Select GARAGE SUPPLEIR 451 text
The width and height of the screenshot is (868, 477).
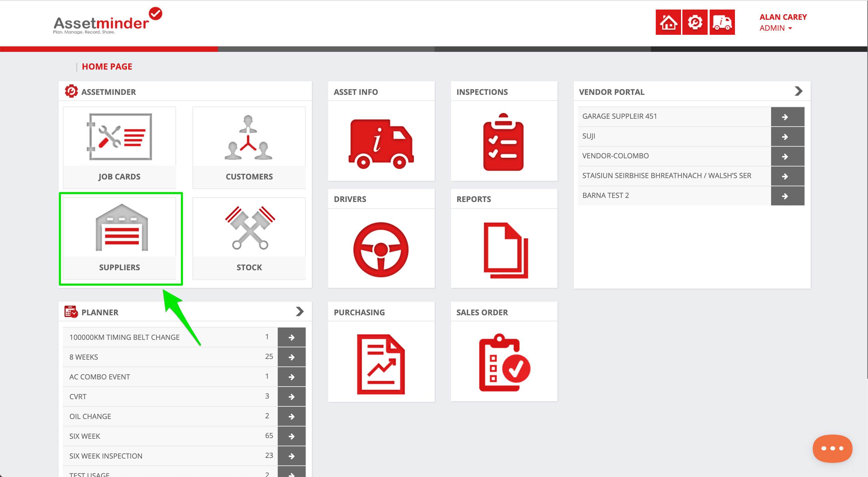pyautogui.click(x=619, y=116)
